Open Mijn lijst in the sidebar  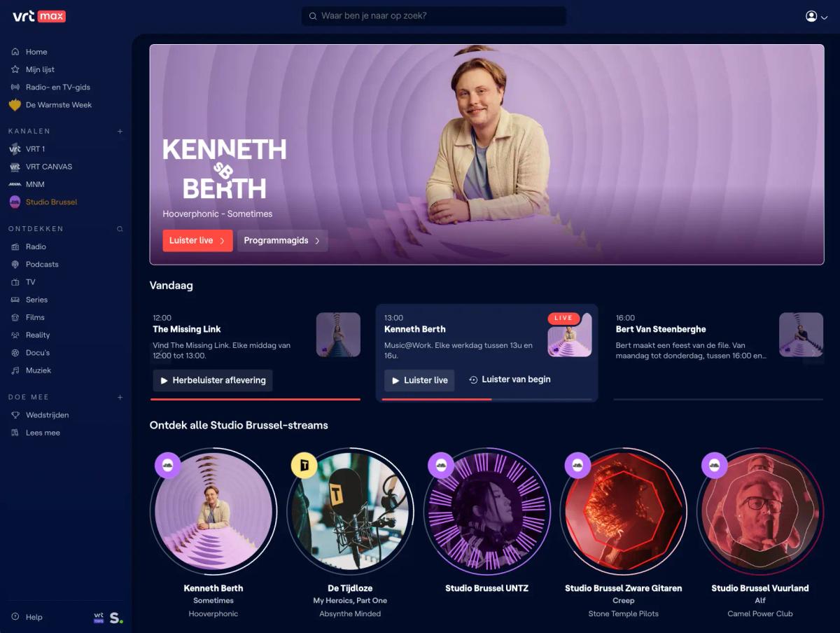(x=40, y=69)
